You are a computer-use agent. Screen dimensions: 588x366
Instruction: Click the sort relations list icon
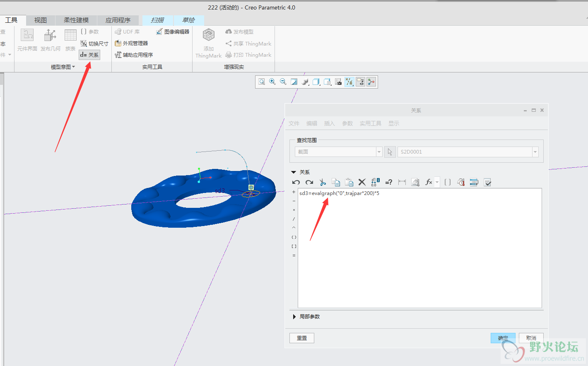474,182
